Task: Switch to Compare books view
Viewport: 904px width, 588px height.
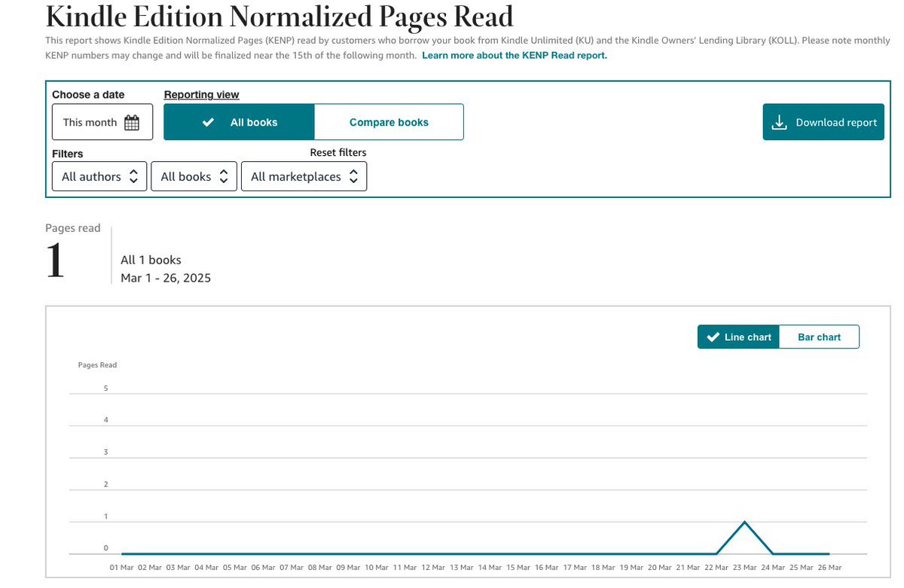Action: tap(389, 122)
